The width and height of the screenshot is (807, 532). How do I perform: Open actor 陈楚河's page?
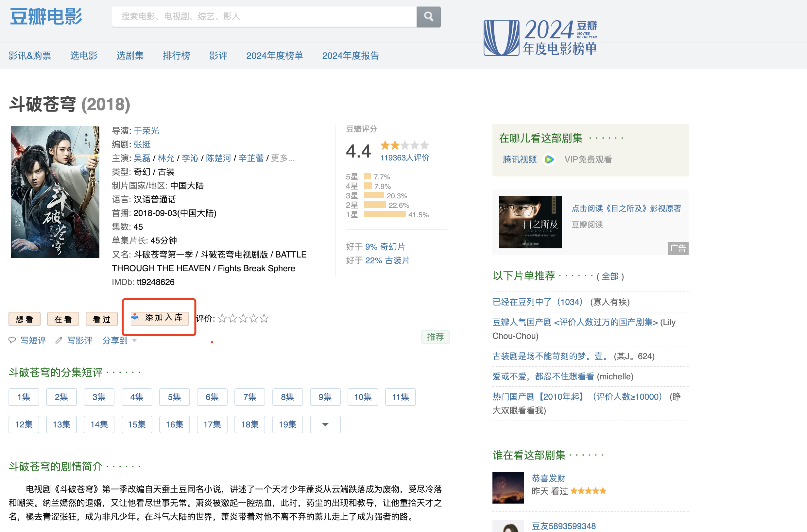219,158
